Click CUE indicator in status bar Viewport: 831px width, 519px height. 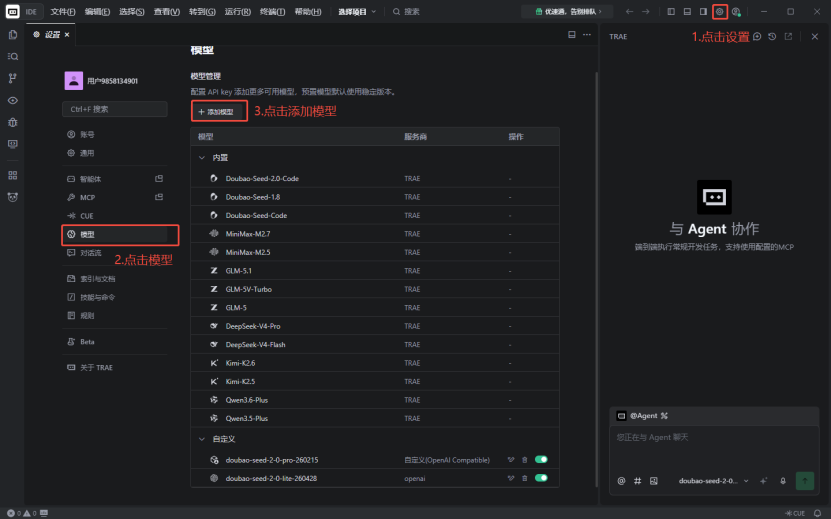795,513
